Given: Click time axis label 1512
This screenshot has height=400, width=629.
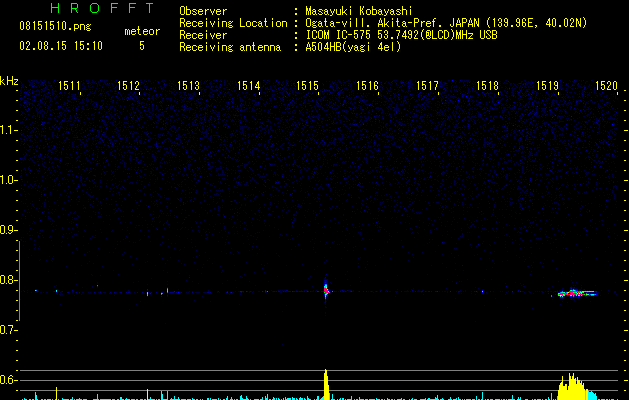Looking at the screenshot, I should [x=128, y=86].
